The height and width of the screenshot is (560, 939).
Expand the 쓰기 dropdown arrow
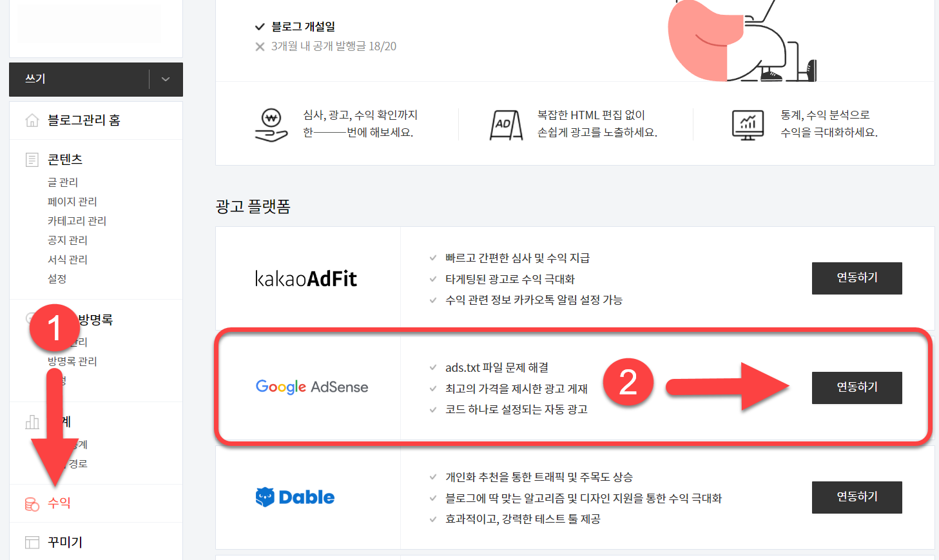point(165,79)
